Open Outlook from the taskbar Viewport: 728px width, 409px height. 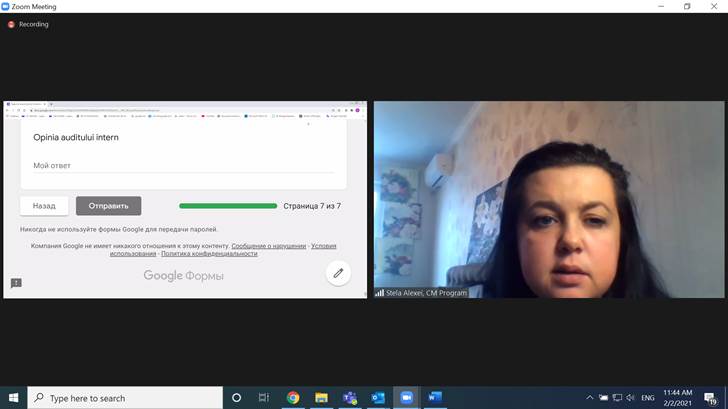[378, 398]
